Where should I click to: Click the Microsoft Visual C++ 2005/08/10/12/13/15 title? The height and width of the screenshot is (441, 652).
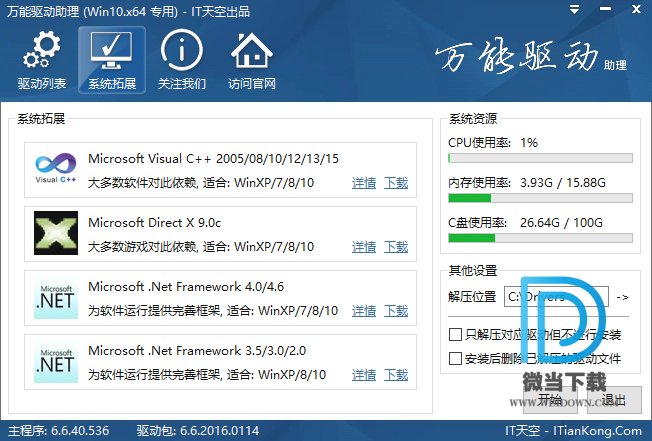pyautogui.click(x=213, y=159)
